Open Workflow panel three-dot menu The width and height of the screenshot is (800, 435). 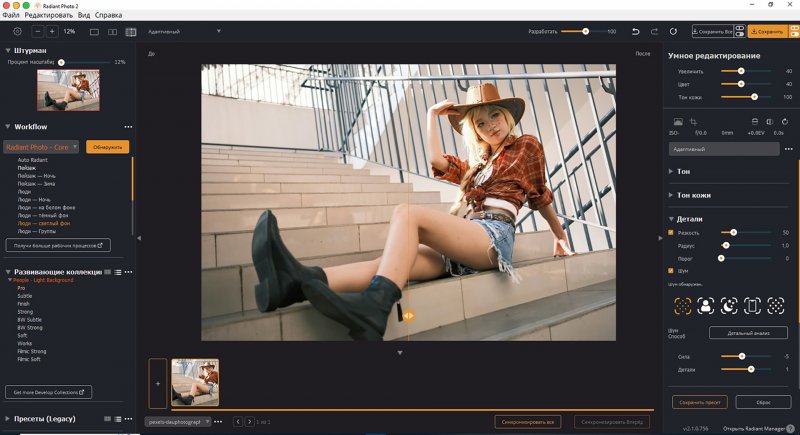pos(128,127)
